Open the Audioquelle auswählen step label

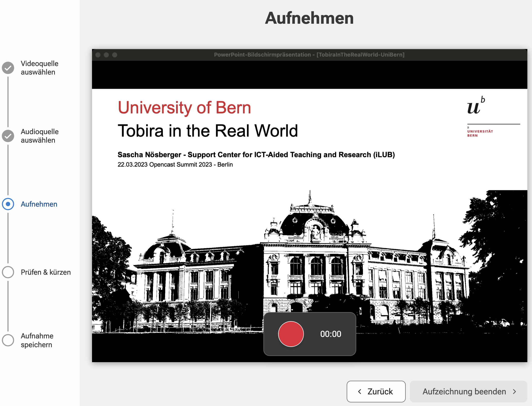tap(39, 136)
